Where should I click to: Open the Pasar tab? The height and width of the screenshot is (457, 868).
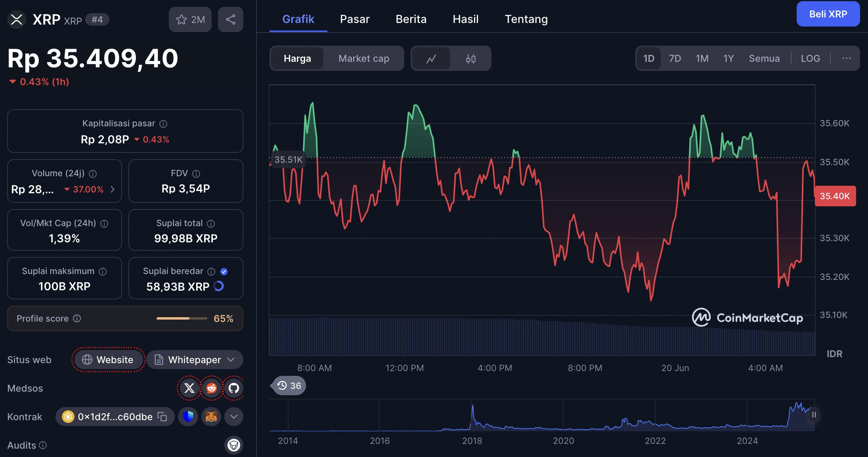355,19
